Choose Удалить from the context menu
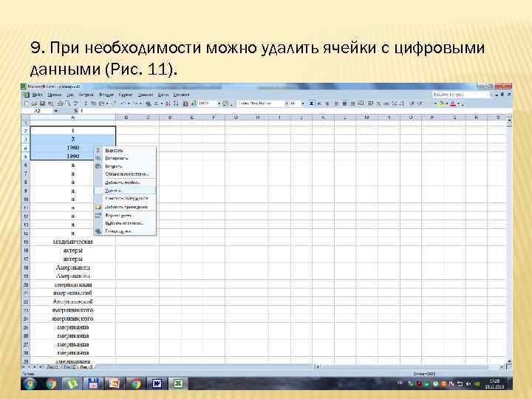 (x=125, y=191)
